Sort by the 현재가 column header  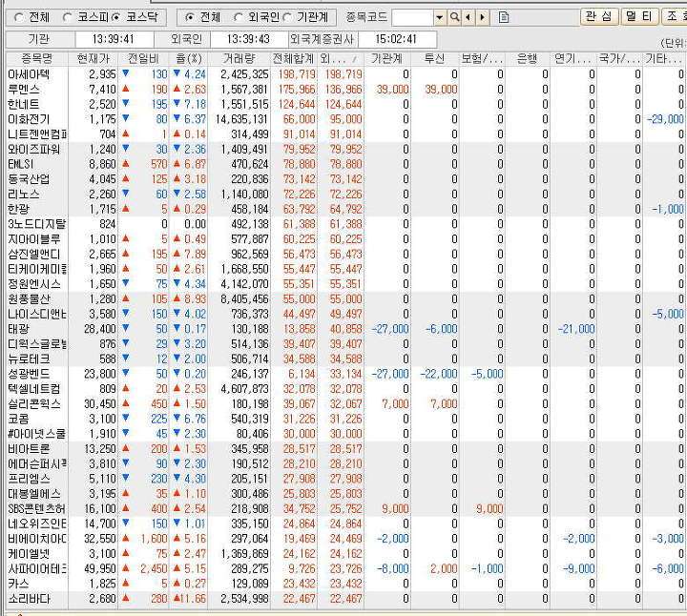pos(93,59)
